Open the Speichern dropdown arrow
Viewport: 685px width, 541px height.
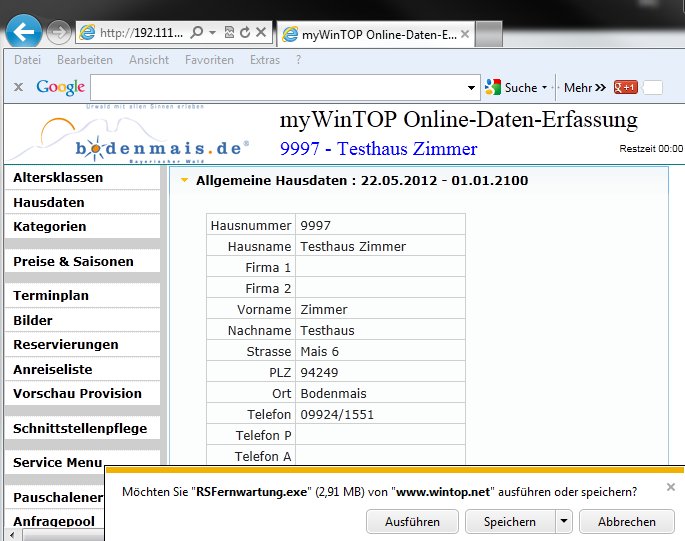565,521
